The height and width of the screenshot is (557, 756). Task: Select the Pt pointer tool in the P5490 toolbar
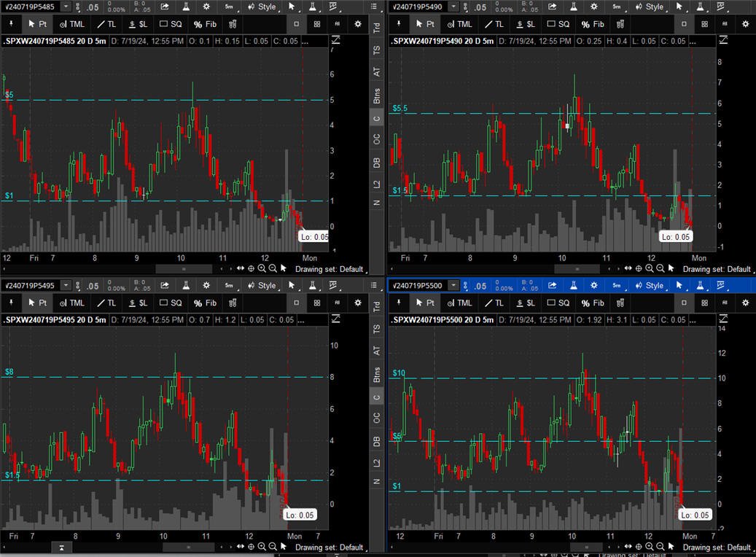[425, 24]
